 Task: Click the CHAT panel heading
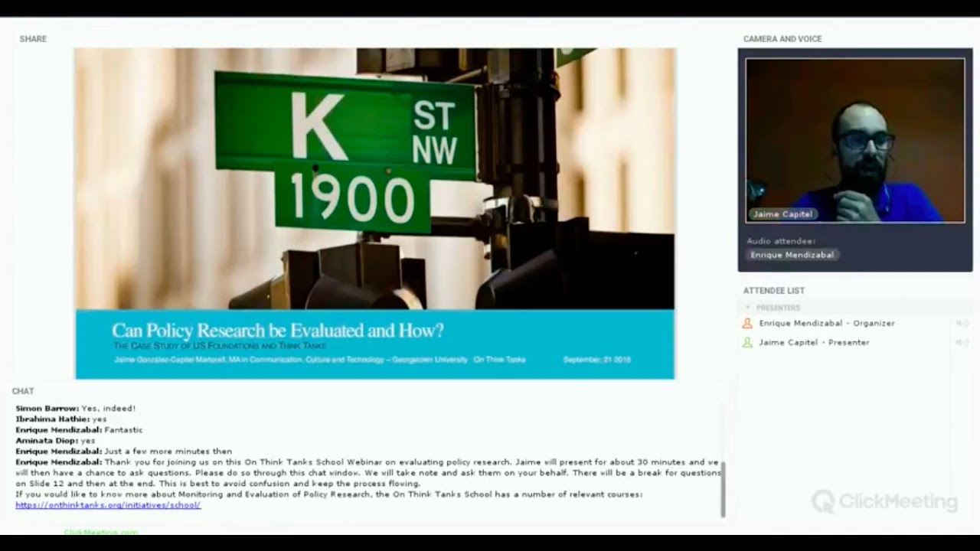click(23, 391)
